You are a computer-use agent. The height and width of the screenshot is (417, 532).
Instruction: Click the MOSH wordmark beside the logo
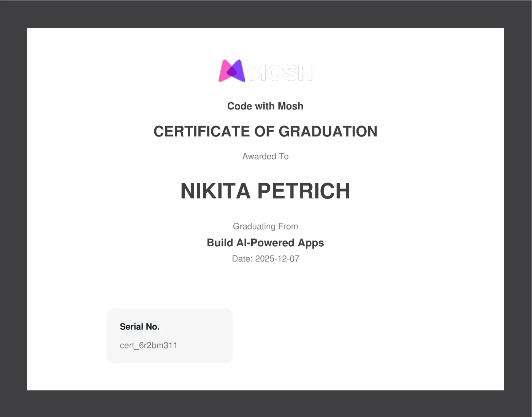pyautogui.click(x=280, y=73)
